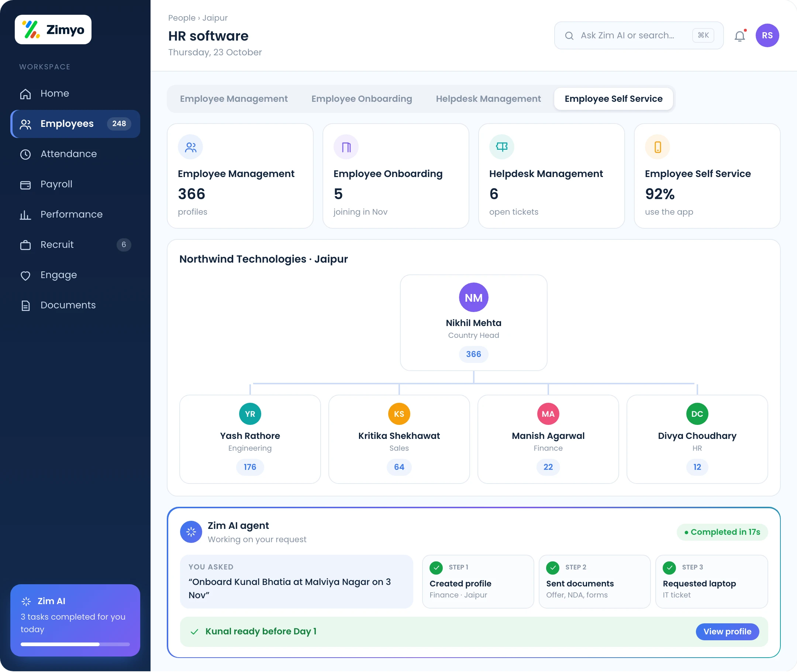Click the Employee Management card people icon

pyautogui.click(x=190, y=147)
